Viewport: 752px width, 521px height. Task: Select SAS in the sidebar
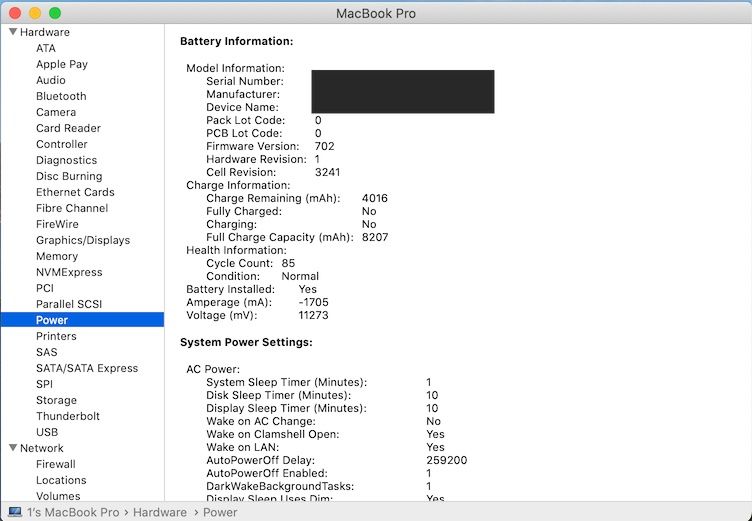click(x=47, y=352)
